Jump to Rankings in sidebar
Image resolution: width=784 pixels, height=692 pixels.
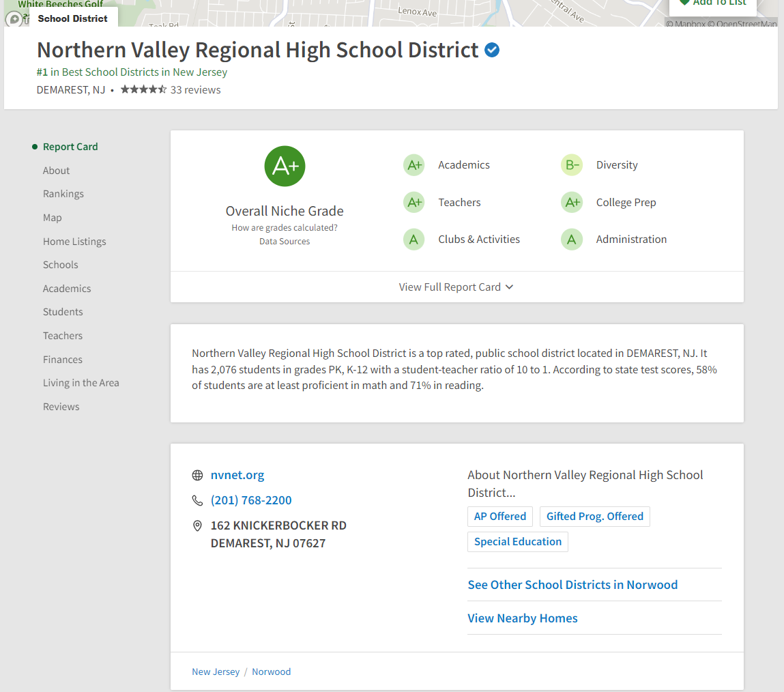click(x=63, y=194)
